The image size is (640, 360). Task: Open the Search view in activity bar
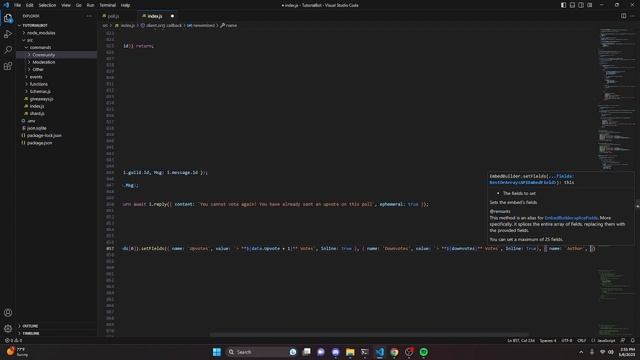pyautogui.click(x=8, y=50)
